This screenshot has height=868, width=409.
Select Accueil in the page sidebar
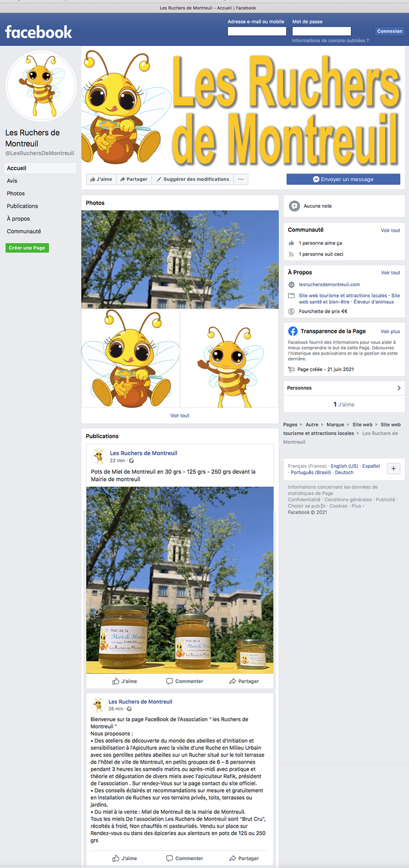coord(40,168)
